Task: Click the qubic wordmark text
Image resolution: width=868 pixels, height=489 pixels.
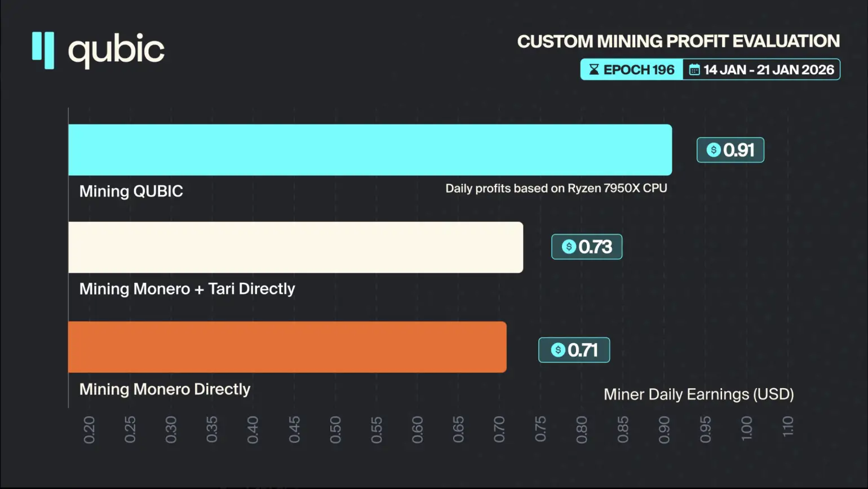Action: pyautogui.click(x=116, y=51)
